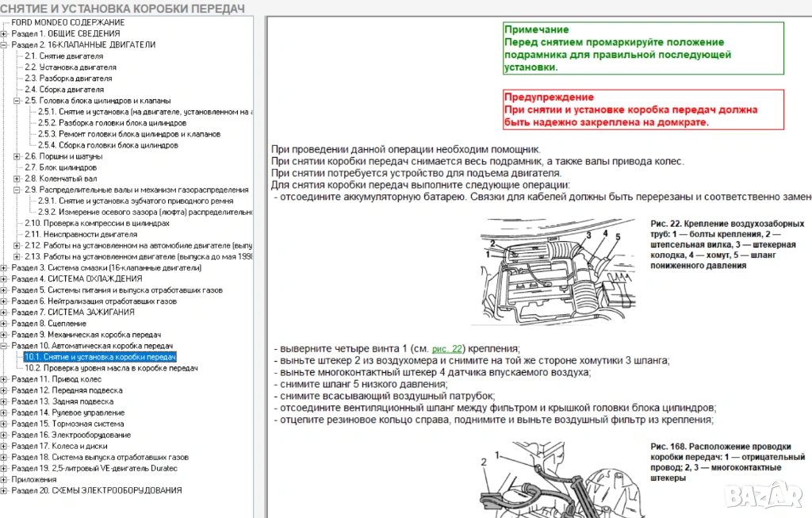Open Раздел 4. СИСТЕМА ОХЛАЖДЕНИЯ section
This screenshot has height=518, width=812.
77,279
